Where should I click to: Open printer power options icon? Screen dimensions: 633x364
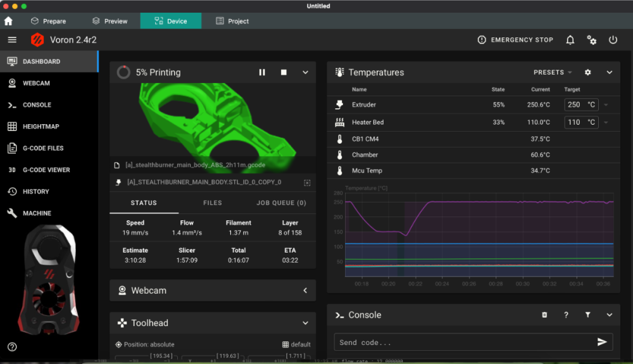(x=613, y=40)
